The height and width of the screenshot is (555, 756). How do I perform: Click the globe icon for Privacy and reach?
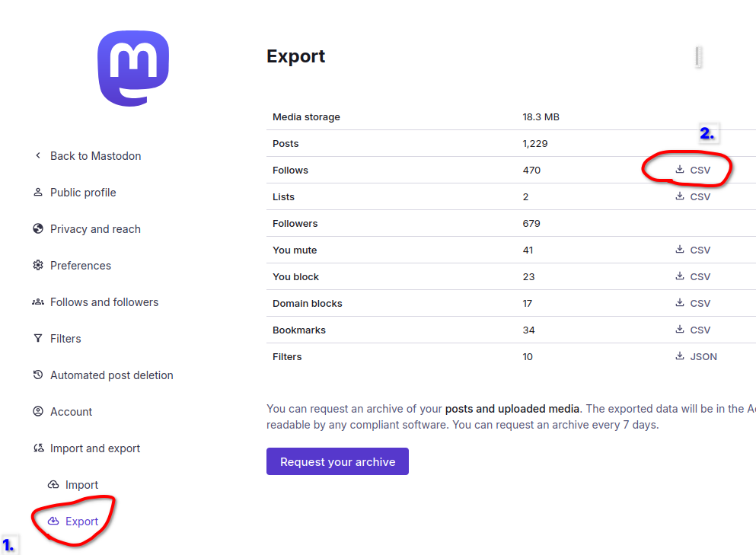(x=37, y=228)
